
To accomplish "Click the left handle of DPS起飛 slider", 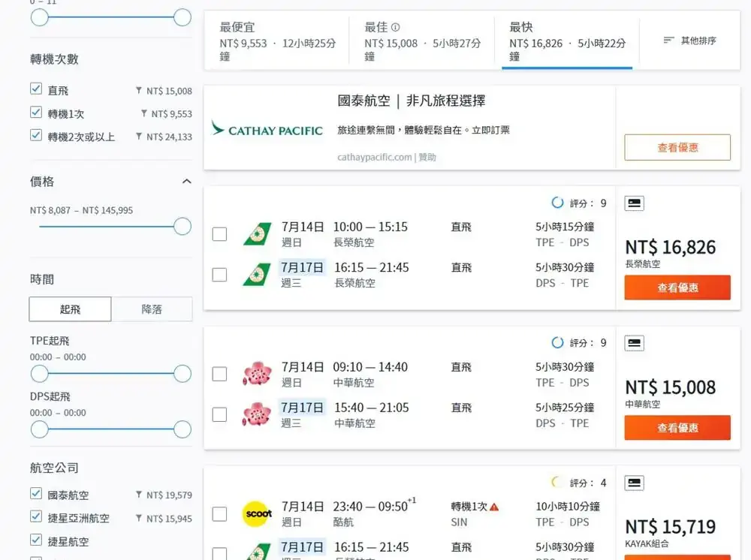I will coord(40,429).
